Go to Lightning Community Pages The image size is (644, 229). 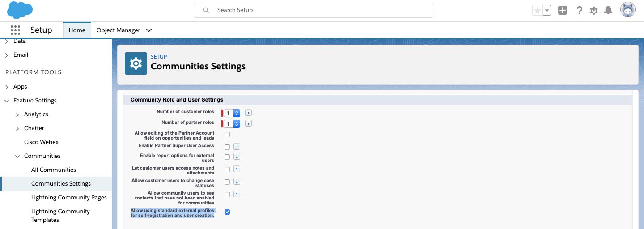coord(69,198)
